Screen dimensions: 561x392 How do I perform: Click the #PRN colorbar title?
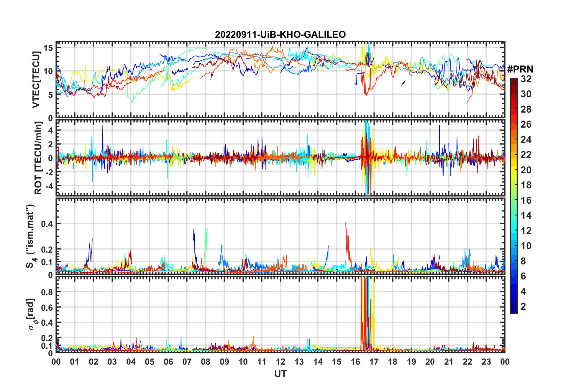click(520, 69)
